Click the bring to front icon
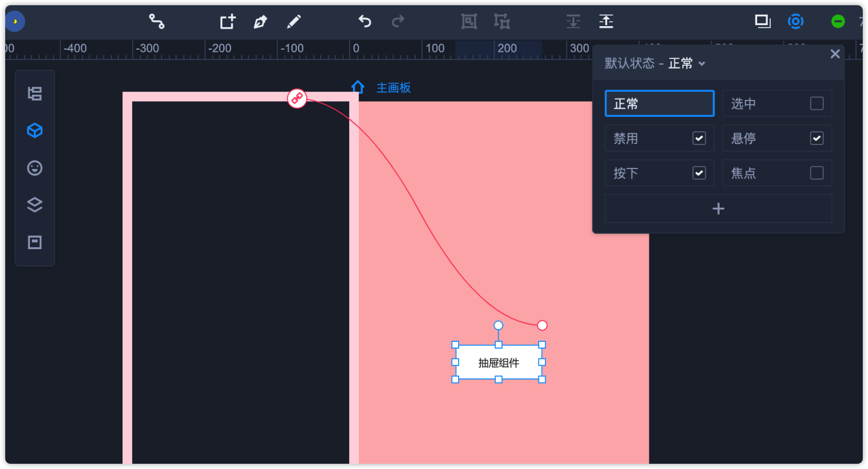868x469 pixels. [606, 21]
